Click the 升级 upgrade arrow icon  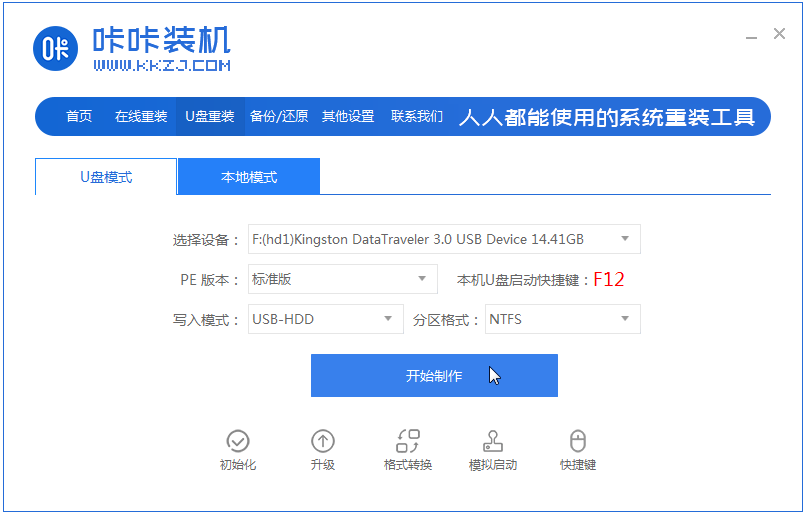click(323, 441)
